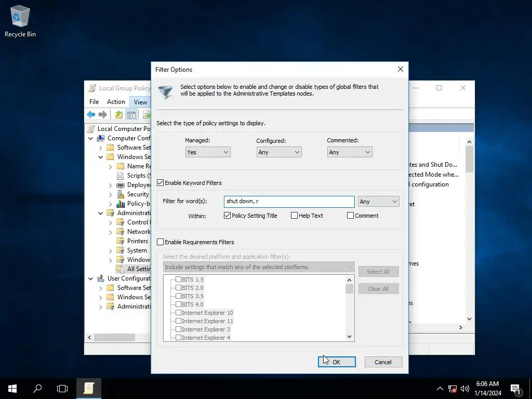Open the View menu
Viewport: 532px width, 399px height.
140,102
